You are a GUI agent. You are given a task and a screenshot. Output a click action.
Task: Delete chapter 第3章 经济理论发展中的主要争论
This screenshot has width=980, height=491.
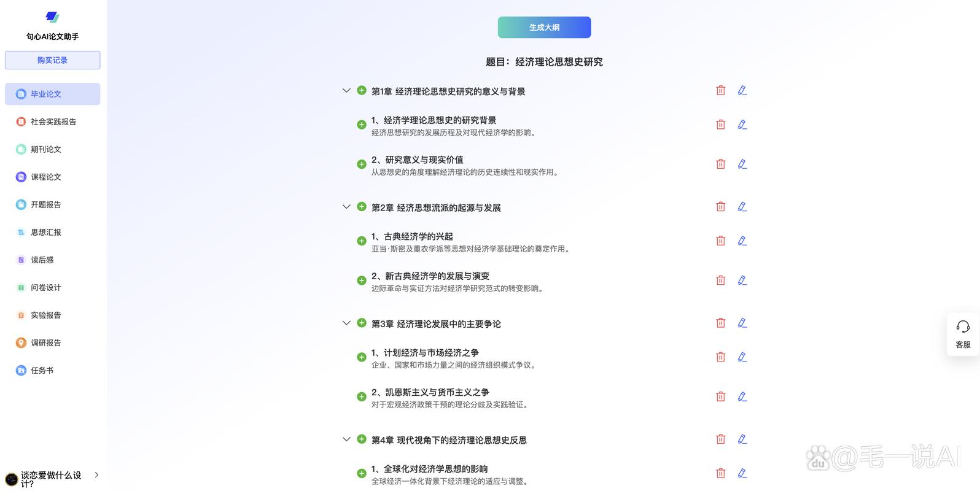click(721, 323)
